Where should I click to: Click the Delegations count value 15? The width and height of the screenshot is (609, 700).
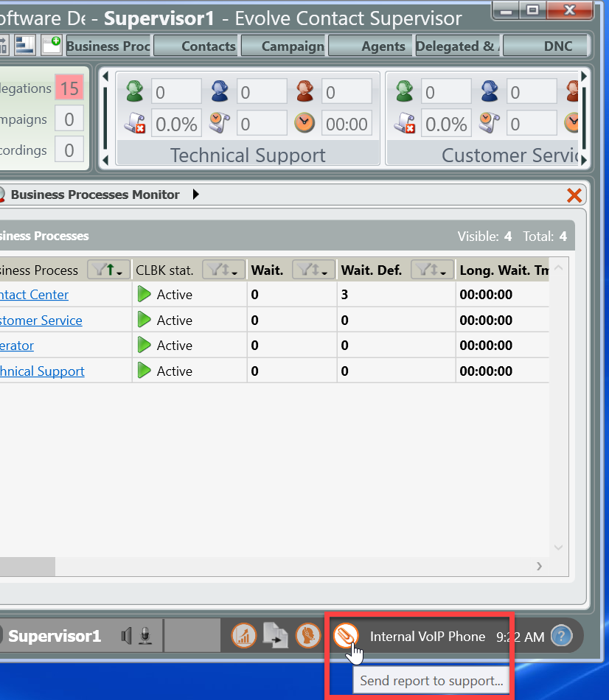[69, 88]
